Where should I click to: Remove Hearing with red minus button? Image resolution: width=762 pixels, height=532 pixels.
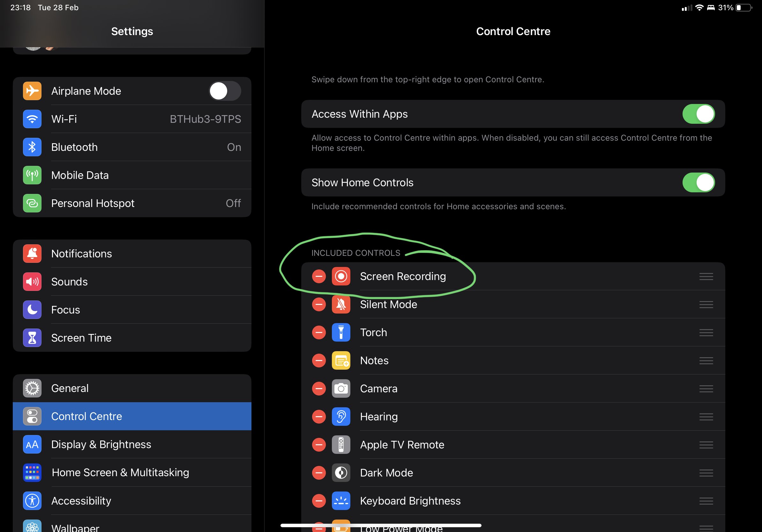[x=318, y=417]
